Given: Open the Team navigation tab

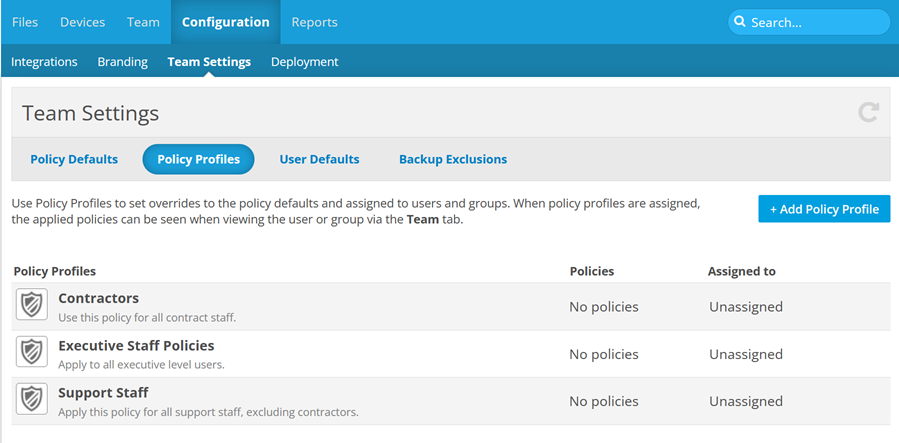Looking at the screenshot, I should click(143, 22).
